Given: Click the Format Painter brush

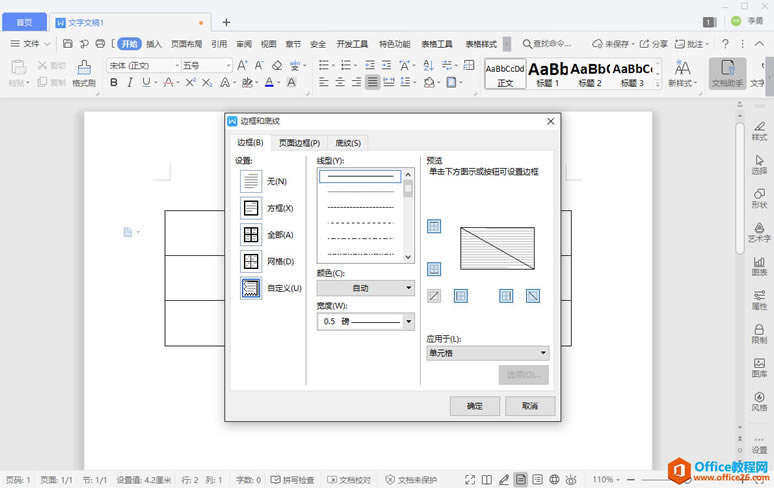Looking at the screenshot, I should click(x=84, y=73).
